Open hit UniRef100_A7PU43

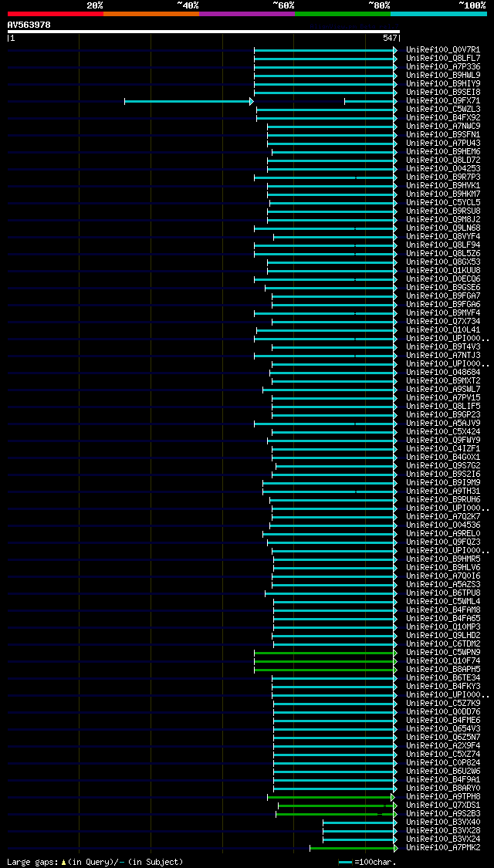click(x=443, y=144)
